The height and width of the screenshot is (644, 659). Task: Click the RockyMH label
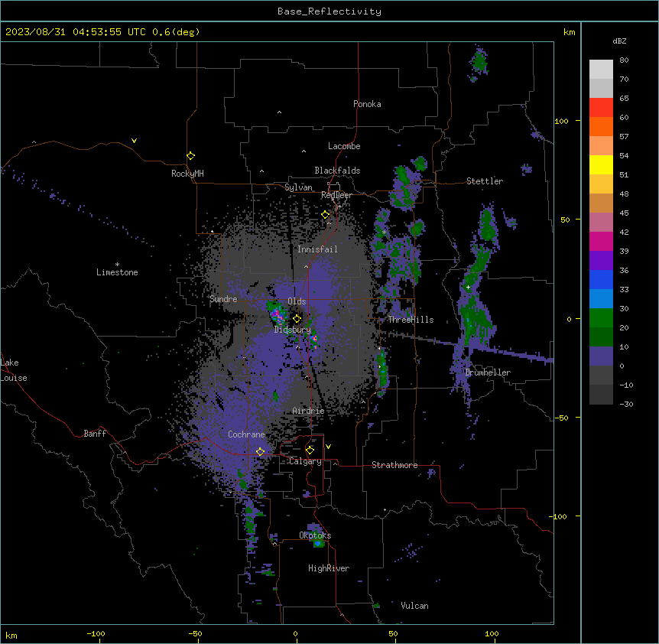click(x=187, y=174)
